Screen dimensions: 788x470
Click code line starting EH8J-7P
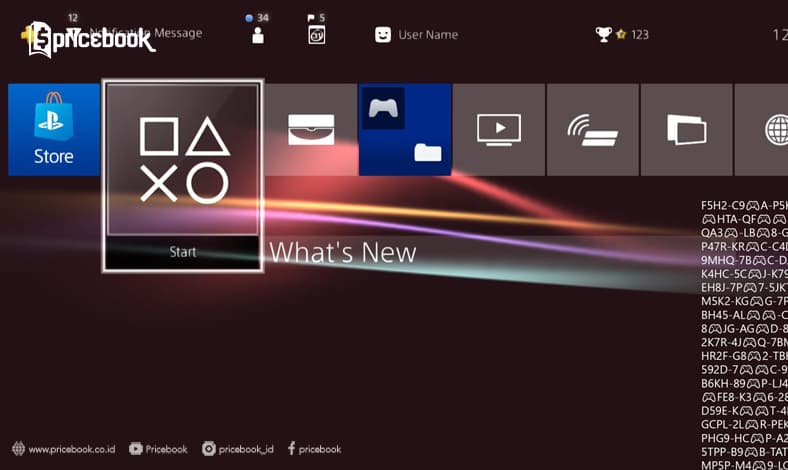pos(744,288)
